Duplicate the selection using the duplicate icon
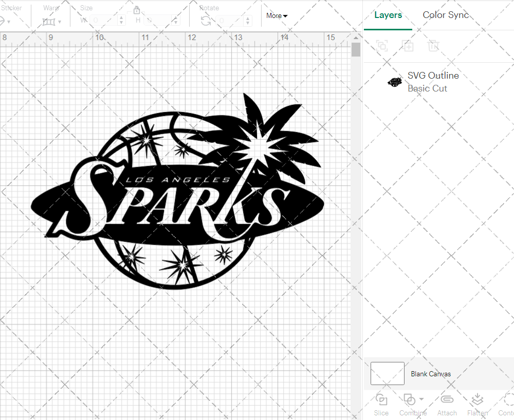Screen dimensions: 514x420 click(408, 46)
